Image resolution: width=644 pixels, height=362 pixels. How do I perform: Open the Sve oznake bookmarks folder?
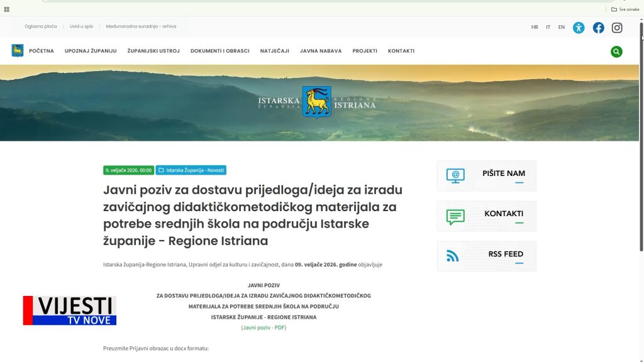coord(625,9)
